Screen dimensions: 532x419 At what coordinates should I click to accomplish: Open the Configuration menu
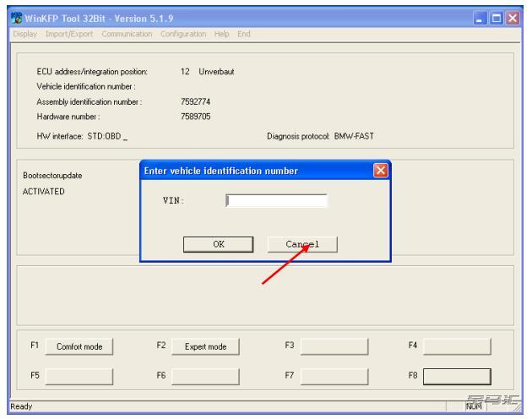tap(181, 34)
